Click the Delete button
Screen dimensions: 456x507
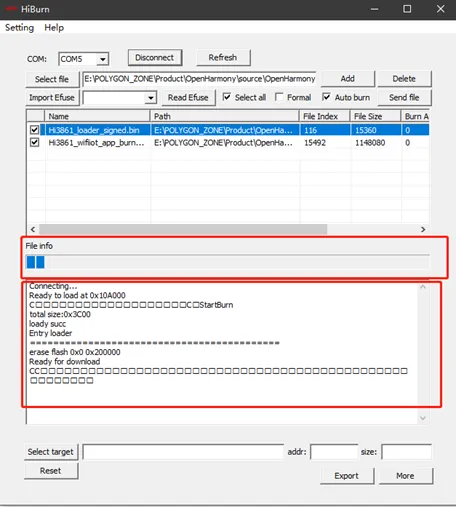(x=404, y=79)
